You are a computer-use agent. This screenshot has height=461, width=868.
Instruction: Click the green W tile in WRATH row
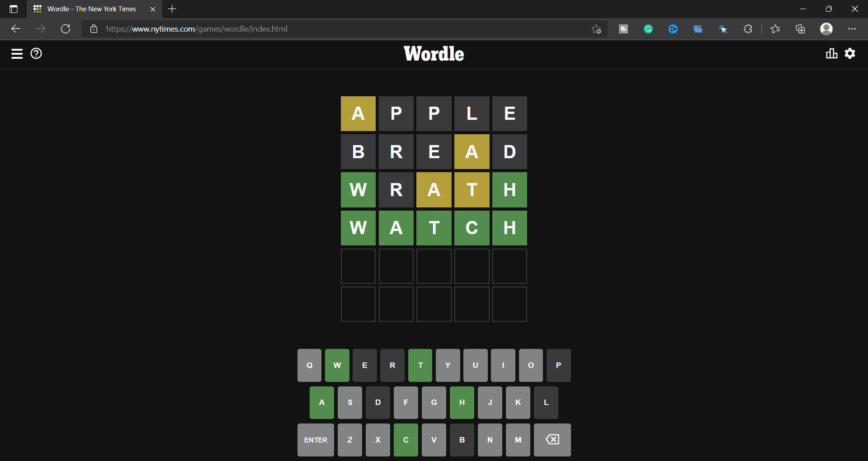point(358,190)
